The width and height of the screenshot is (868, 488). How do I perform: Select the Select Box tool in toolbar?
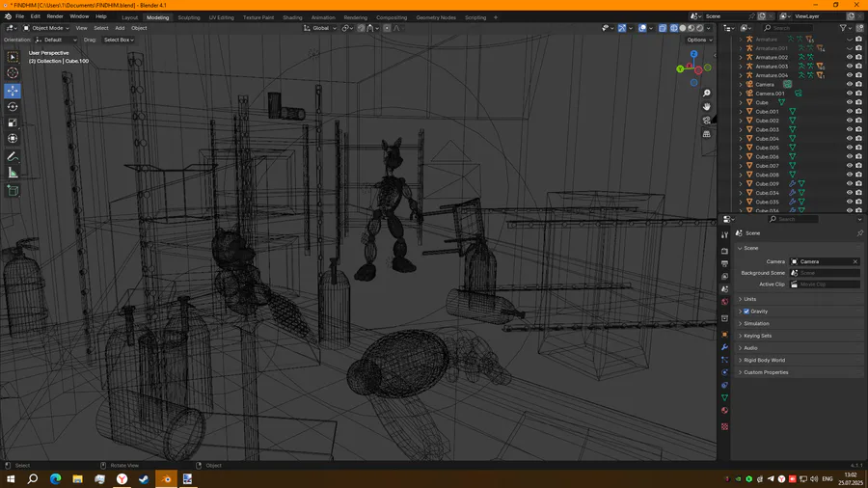13,57
